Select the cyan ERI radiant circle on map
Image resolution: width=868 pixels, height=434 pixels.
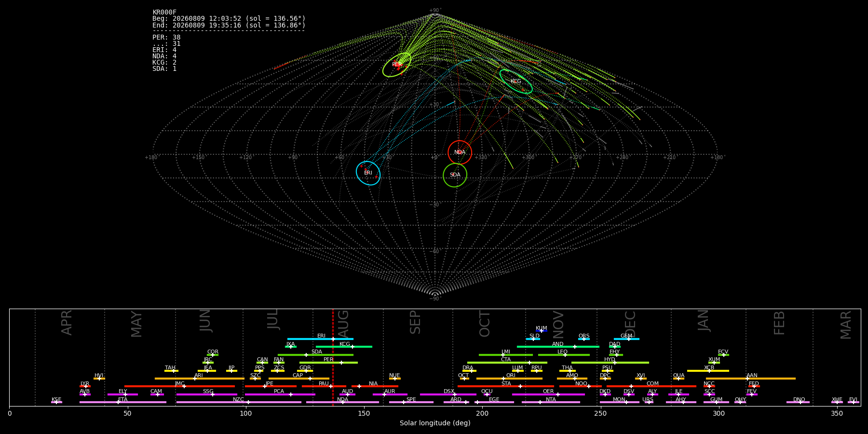pyautogui.click(x=368, y=173)
